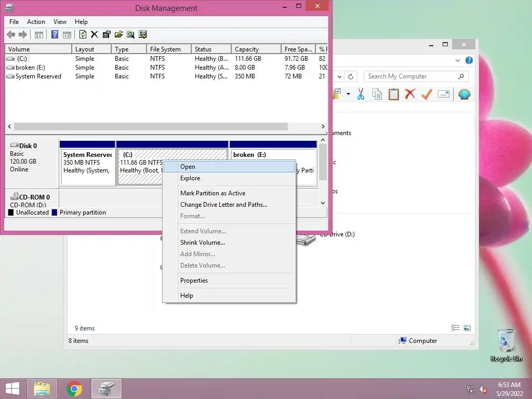Screen dimensions: 532x399
Task: Sort by the Volume column header
Action: [x=38, y=49]
